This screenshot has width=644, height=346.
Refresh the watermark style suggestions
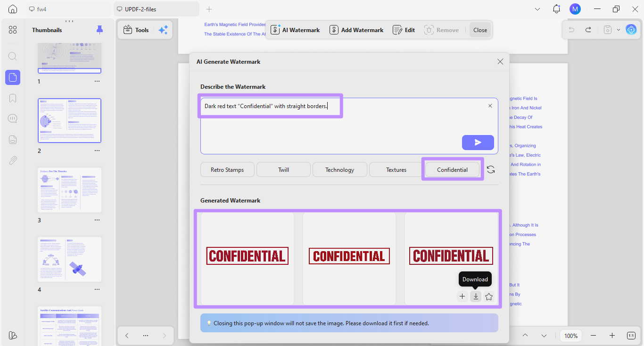tap(491, 170)
